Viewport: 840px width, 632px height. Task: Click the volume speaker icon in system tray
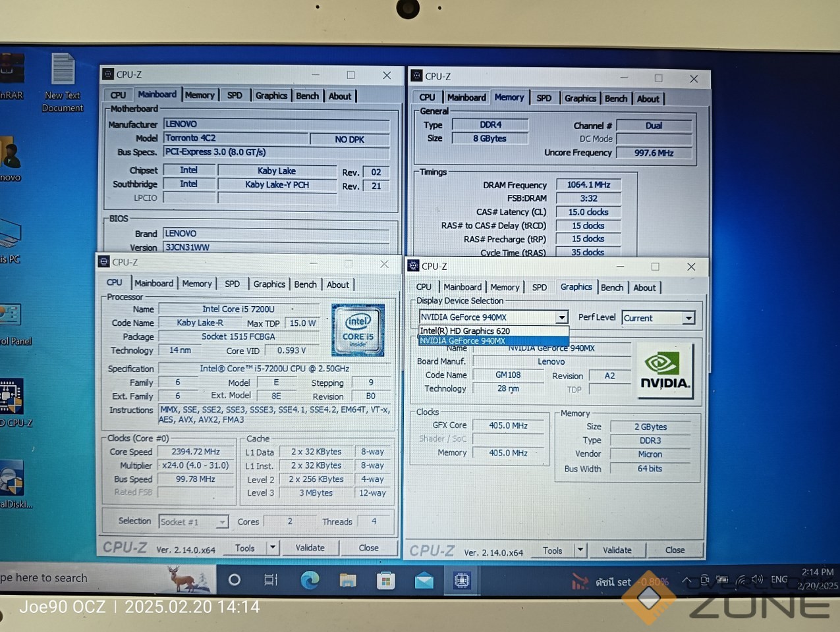[757, 580]
